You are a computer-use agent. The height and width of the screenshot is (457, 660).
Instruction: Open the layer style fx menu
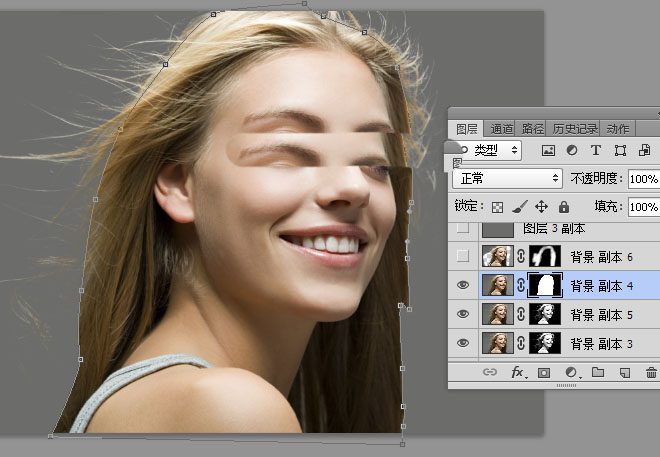pos(518,372)
